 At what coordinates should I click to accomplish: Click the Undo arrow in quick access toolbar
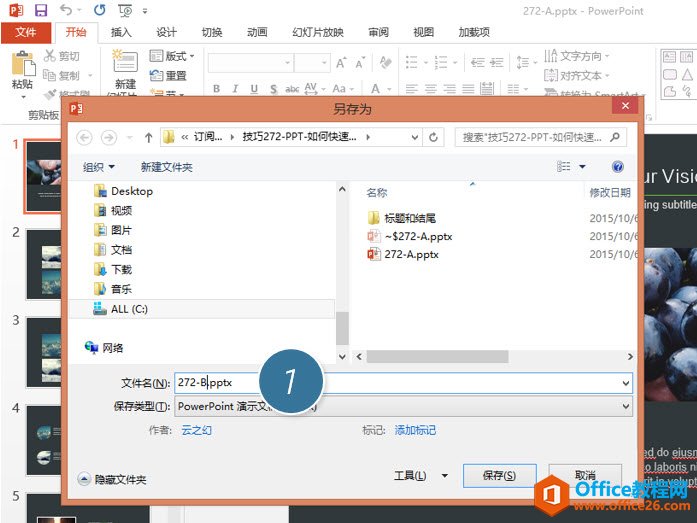click(x=66, y=10)
